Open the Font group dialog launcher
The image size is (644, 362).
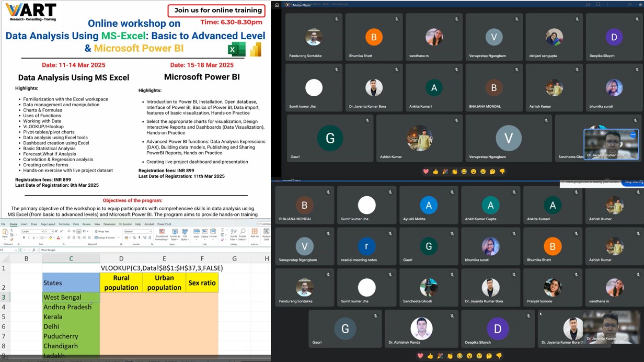pyautogui.click(x=63, y=244)
